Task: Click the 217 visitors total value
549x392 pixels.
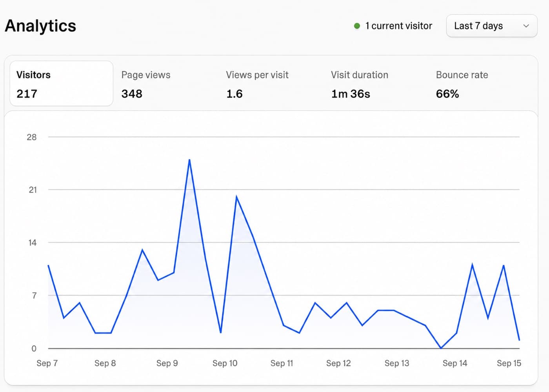Action: click(27, 94)
